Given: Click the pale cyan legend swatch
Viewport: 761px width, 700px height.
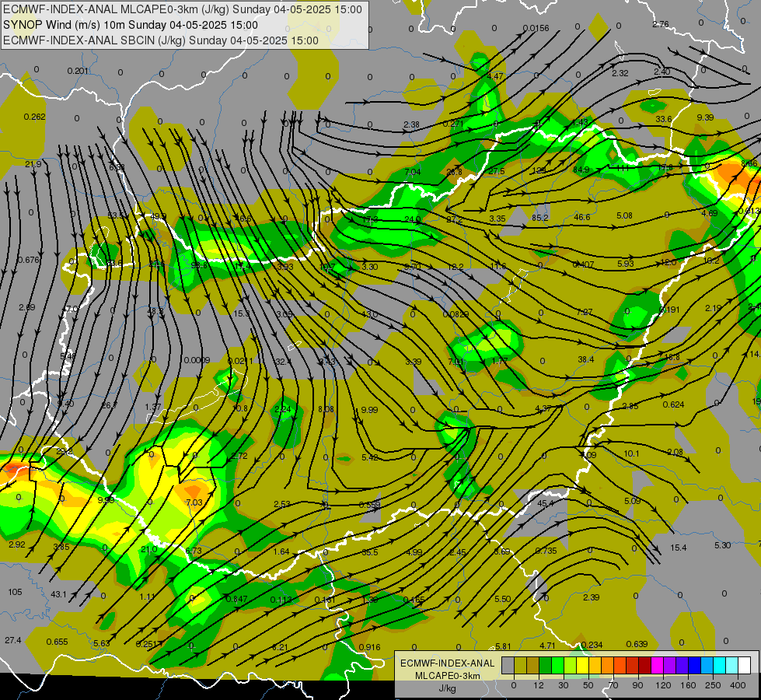Looking at the screenshot, I should [x=732, y=665].
